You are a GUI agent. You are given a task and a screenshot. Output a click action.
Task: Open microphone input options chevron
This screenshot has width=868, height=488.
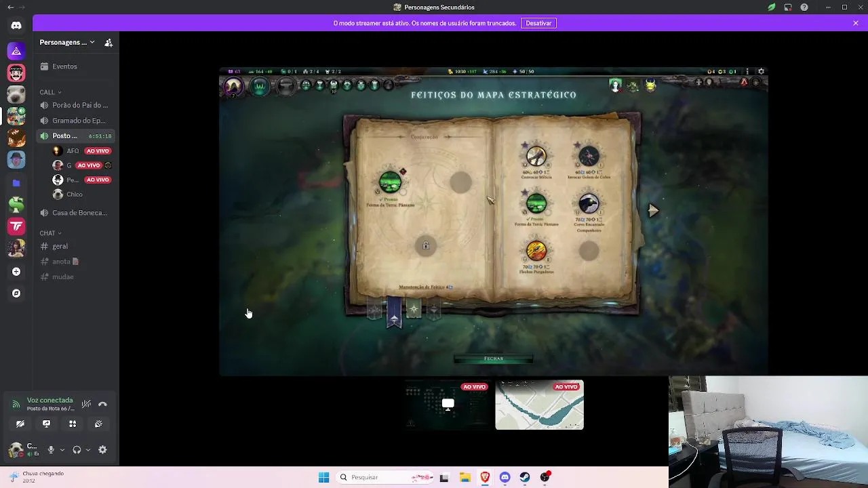[62, 450]
